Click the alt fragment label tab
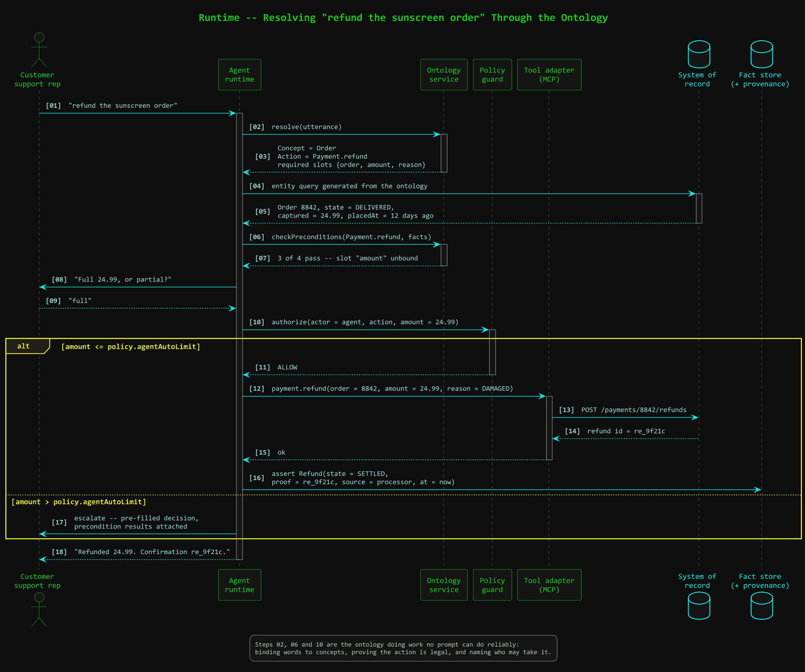 point(27,346)
